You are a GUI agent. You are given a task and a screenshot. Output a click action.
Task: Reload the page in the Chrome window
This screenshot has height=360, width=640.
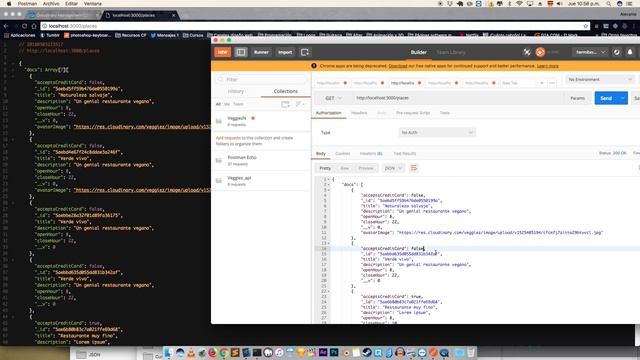(24, 26)
